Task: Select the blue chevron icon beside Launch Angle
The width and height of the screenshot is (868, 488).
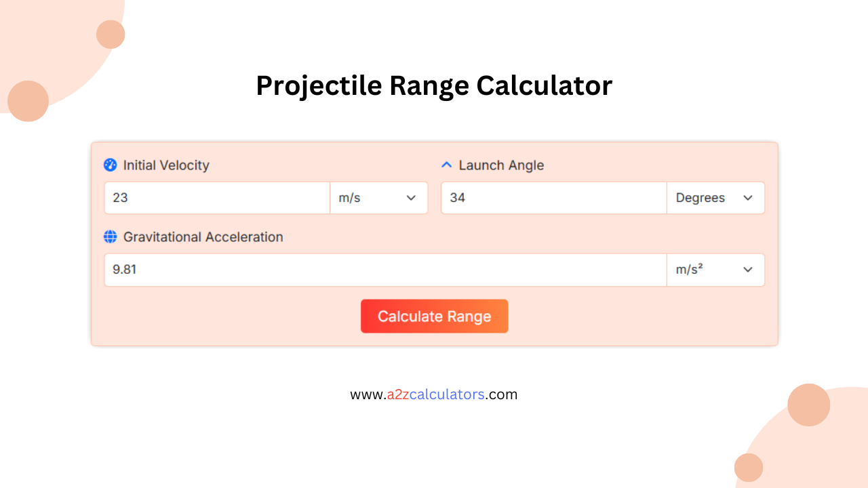Action: tap(446, 164)
